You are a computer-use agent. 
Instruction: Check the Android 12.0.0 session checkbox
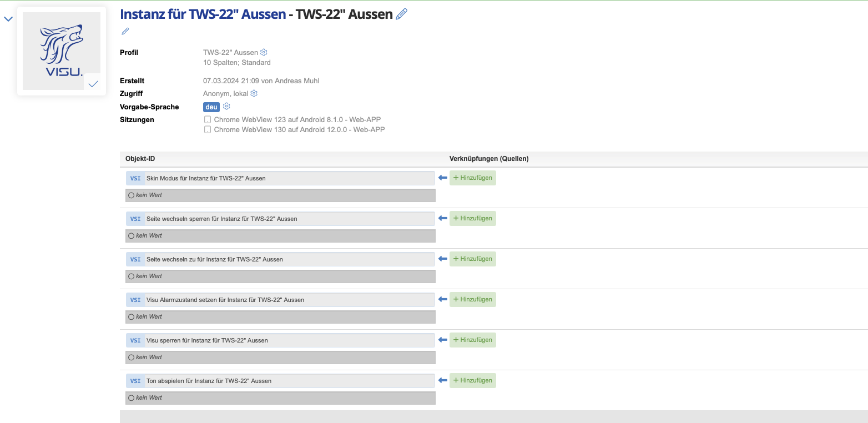(208, 129)
